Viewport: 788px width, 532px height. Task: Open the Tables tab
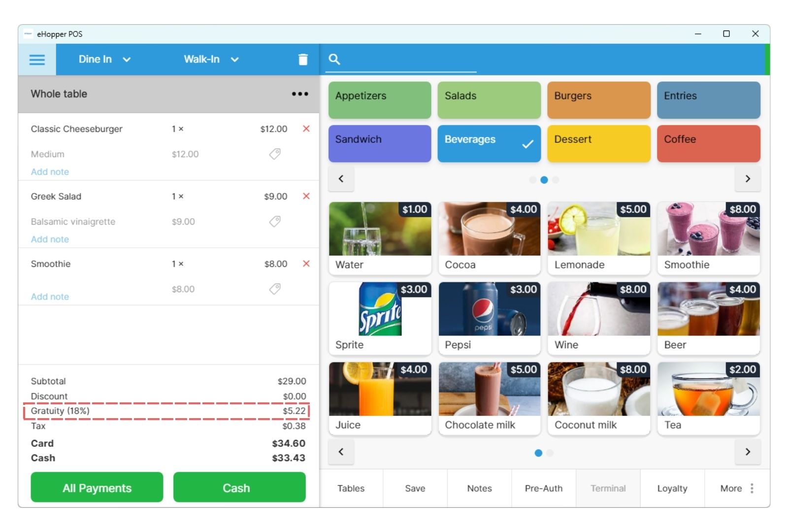coord(351,488)
